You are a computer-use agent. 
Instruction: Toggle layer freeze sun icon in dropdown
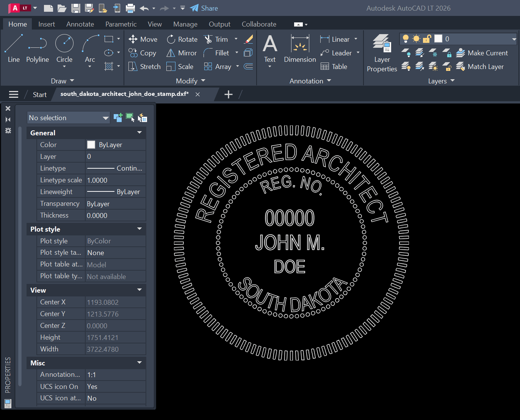coord(416,39)
